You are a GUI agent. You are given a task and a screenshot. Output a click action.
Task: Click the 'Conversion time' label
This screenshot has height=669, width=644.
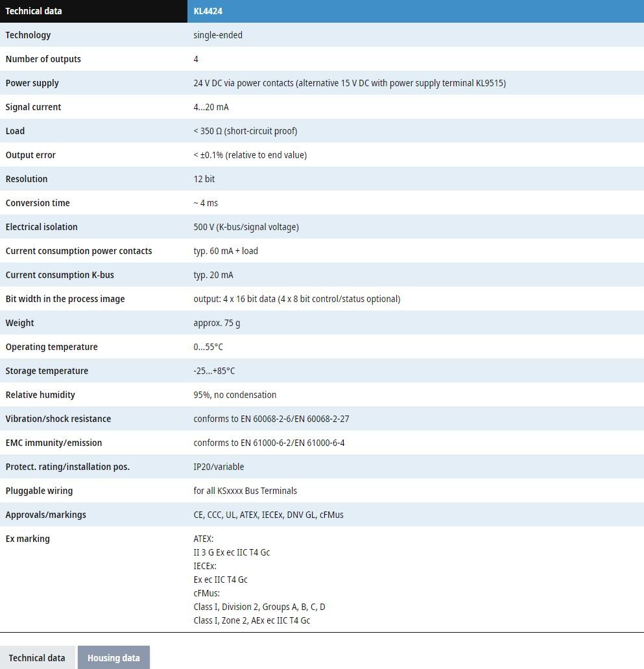[x=38, y=203]
